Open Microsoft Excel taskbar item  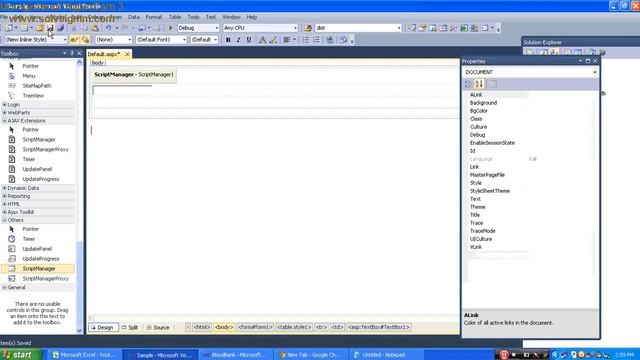(x=84, y=355)
